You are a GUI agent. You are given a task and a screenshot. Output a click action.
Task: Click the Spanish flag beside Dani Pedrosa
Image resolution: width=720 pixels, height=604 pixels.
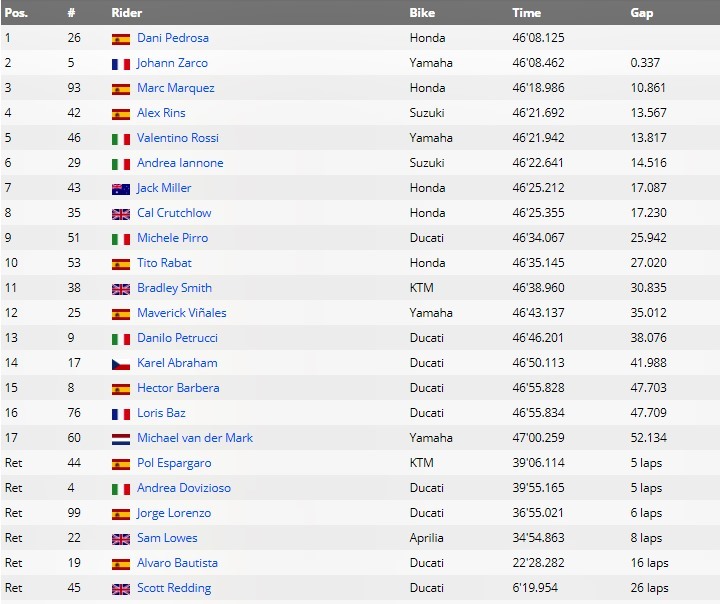click(120, 39)
